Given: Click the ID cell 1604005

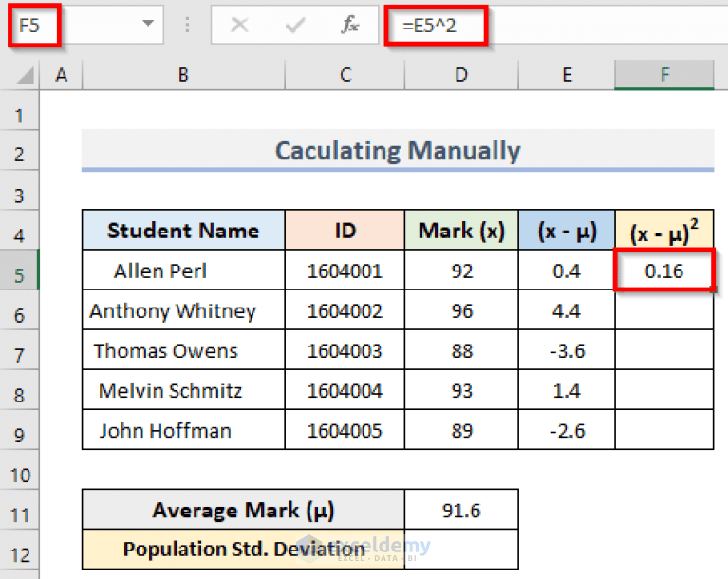Looking at the screenshot, I should click(345, 430).
